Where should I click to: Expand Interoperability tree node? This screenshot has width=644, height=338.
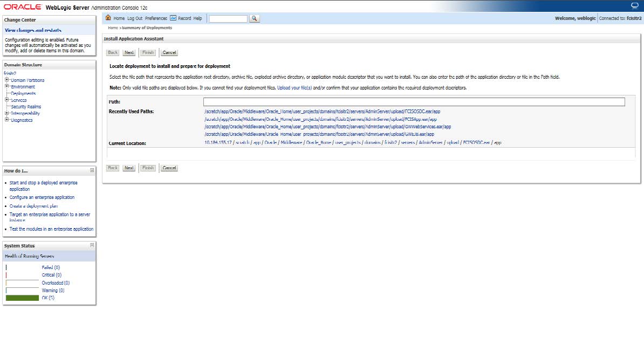[x=6, y=113]
